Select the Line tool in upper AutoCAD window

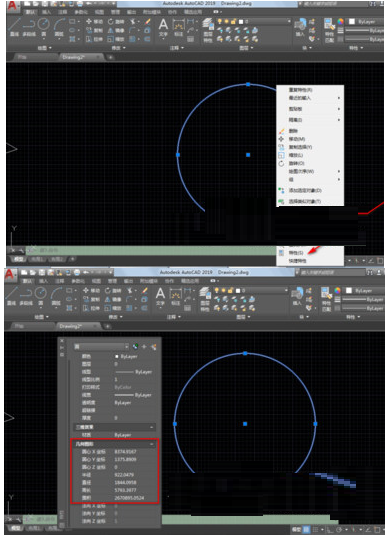[x=14, y=27]
